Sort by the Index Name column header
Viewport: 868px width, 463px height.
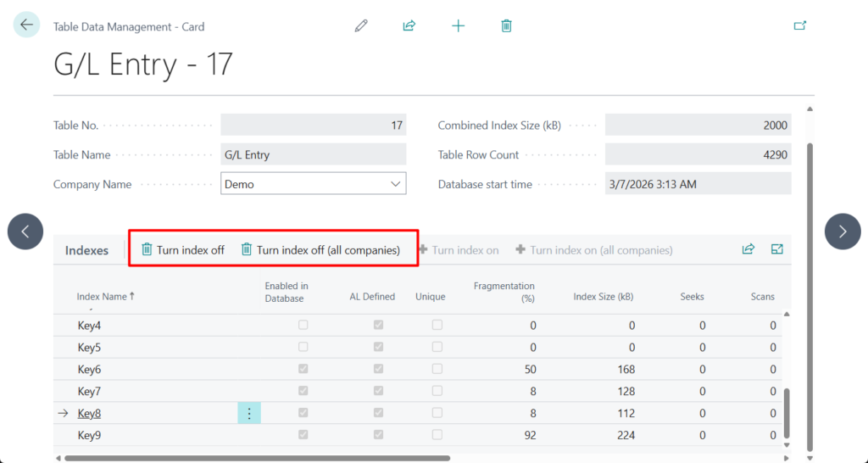[x=105, y=297]
